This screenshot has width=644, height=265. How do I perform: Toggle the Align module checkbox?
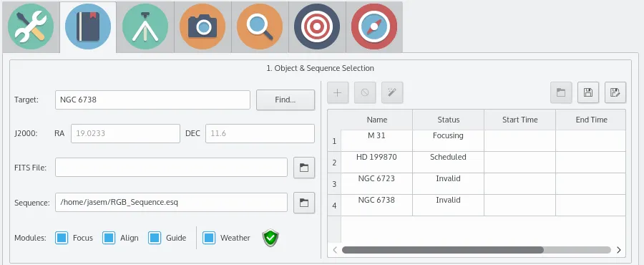tap(109, 238)
